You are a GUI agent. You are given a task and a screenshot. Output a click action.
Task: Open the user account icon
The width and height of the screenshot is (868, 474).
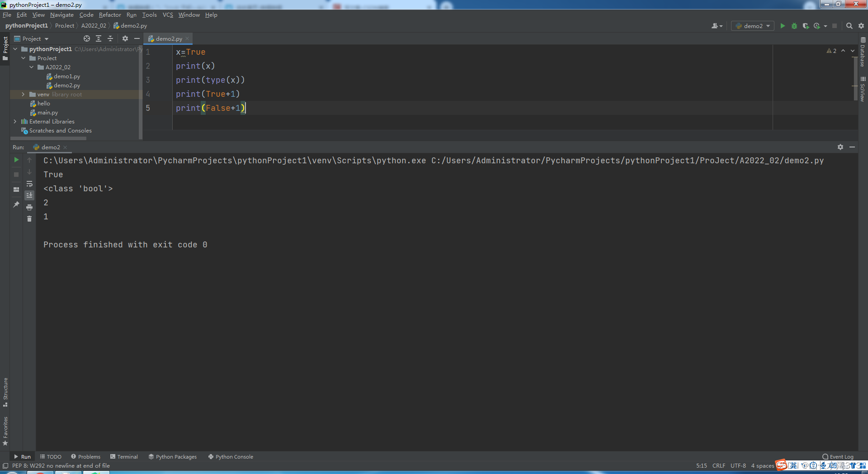click(x=717, y=26)
